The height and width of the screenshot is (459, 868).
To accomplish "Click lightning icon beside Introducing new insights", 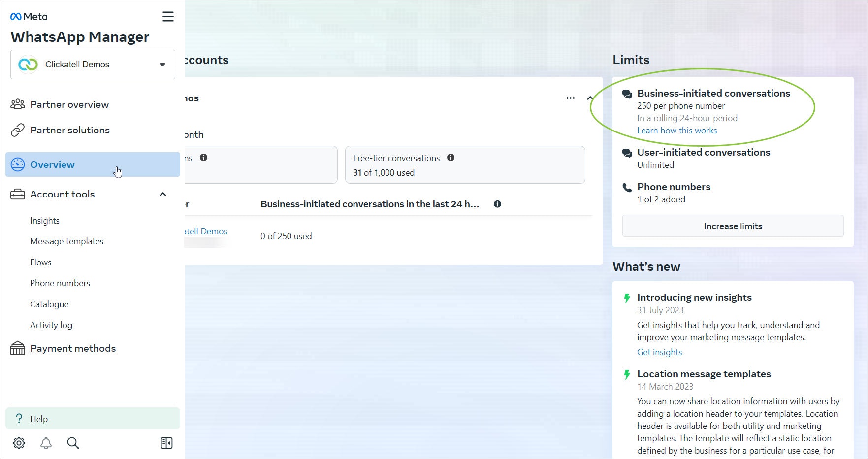I will (x=627, y=298).
